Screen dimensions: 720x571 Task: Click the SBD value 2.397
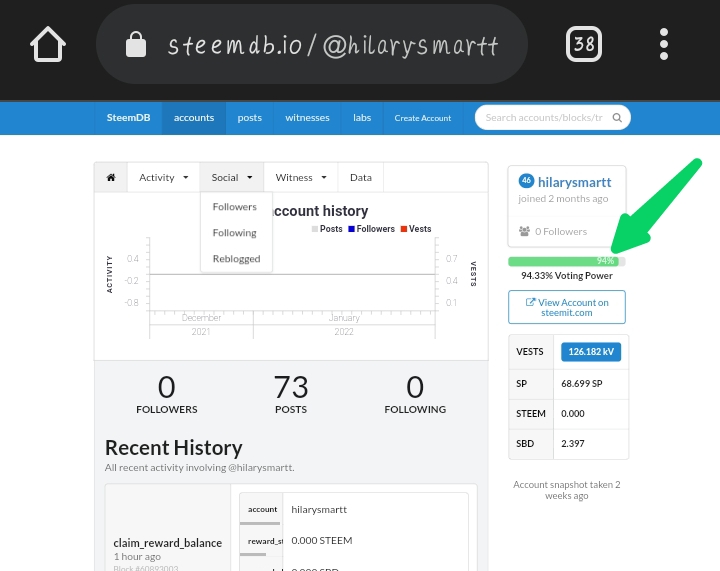click(573, 443)
